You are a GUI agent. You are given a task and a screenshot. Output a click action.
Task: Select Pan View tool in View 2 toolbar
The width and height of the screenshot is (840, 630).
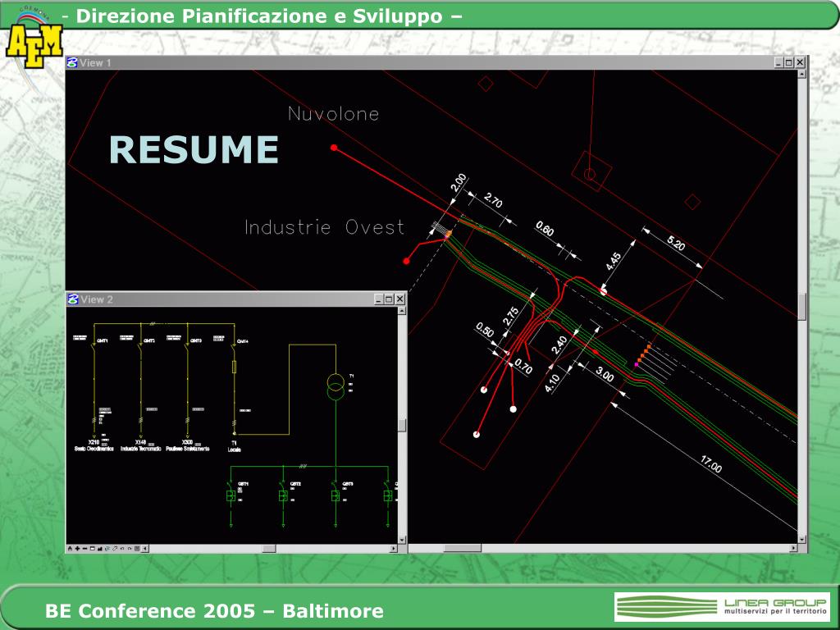click(x=115, y=549)
